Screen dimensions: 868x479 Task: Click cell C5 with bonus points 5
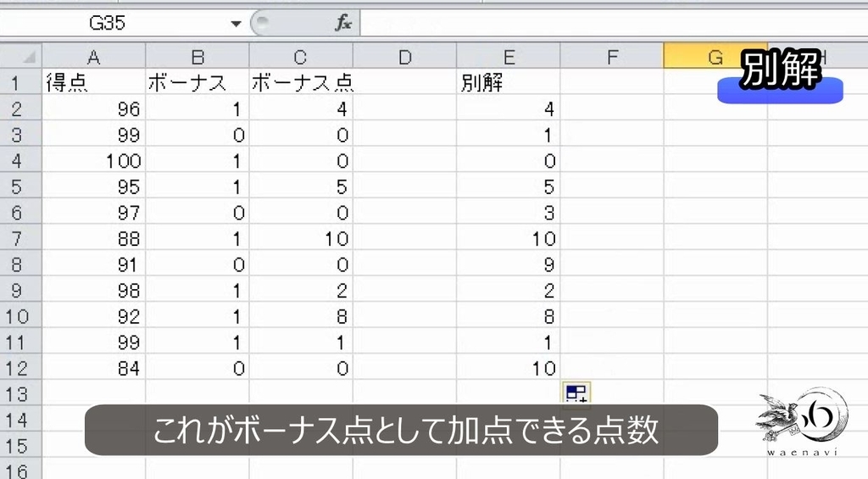coord(301,187)
